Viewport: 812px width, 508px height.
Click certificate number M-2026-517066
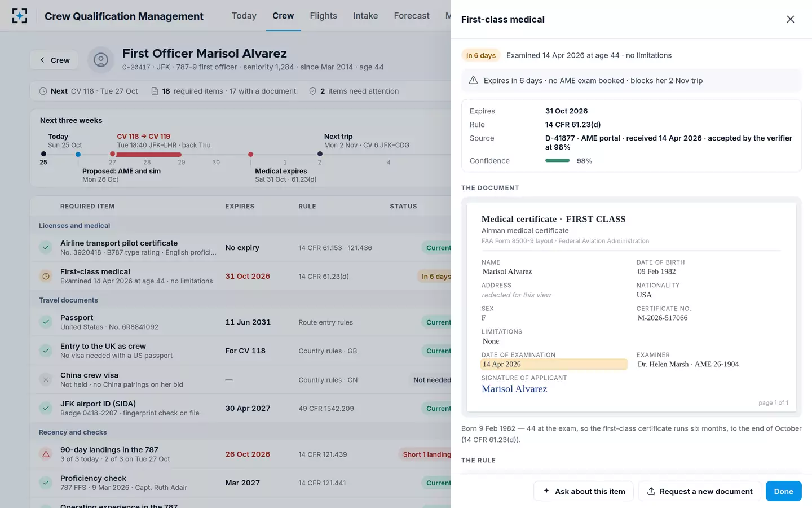coord(663,318)
